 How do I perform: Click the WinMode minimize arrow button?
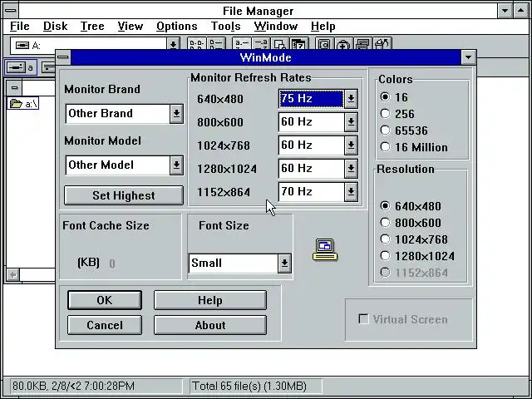[x=469, y=57]
